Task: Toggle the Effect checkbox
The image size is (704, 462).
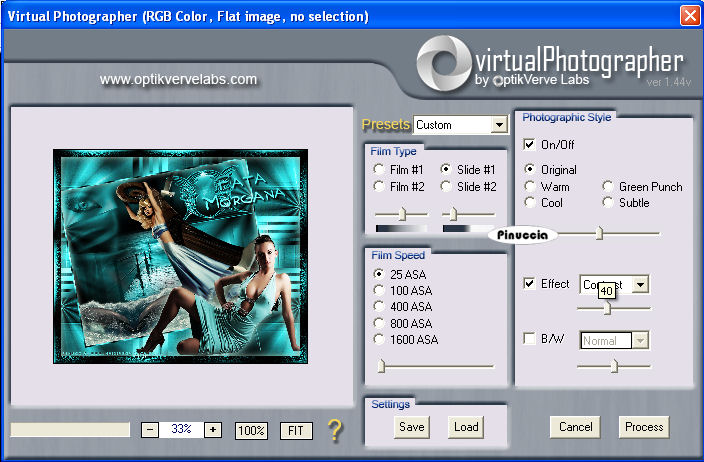Action: pyautogui.click(x=529, y=283)
